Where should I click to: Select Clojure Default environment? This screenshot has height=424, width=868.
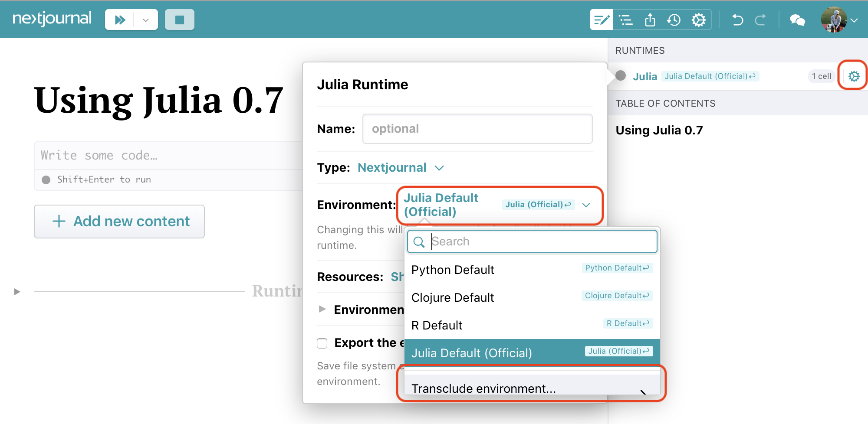532,297
